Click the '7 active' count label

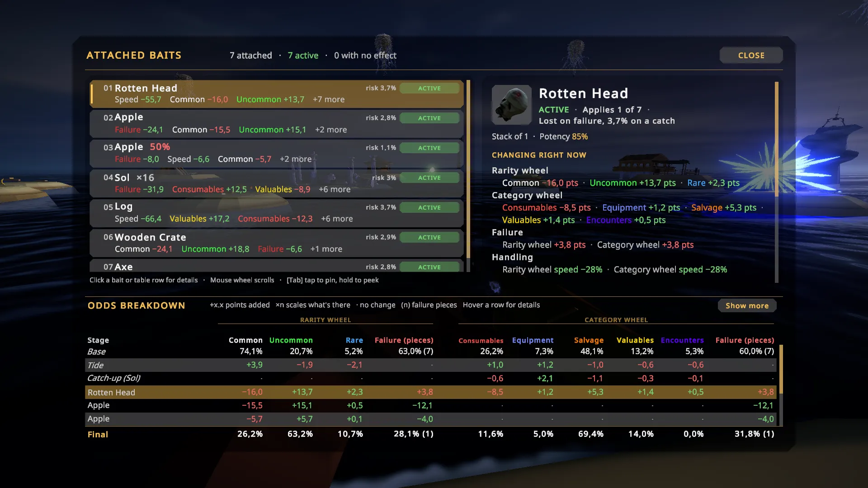coord(303,56)
